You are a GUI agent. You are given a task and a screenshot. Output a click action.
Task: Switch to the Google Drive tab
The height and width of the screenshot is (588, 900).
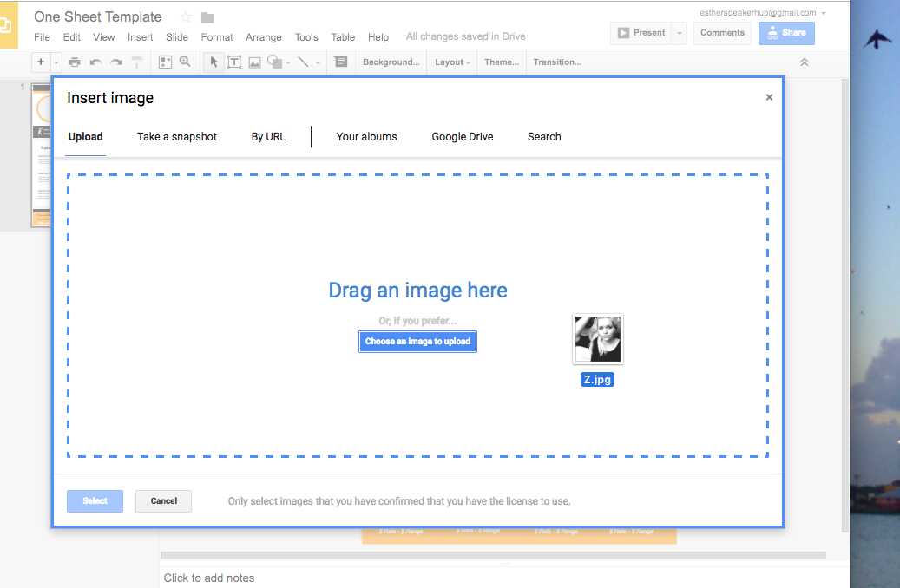point(462,137)
